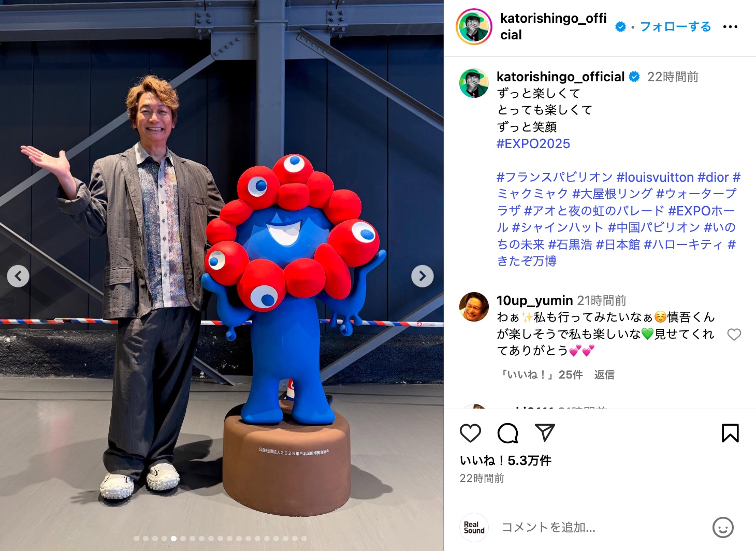This screenshot has width=756, height=551.
Task: View likes on the 10up_yumin comment
Action: [541, 374]
